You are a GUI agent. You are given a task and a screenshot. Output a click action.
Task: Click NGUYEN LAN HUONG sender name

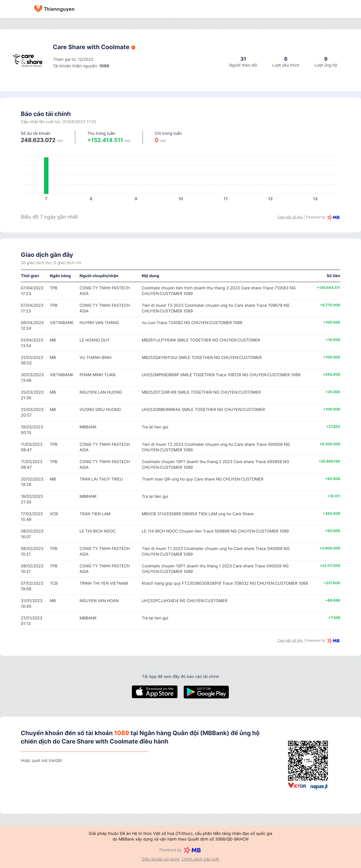click(x=101, y=392)
